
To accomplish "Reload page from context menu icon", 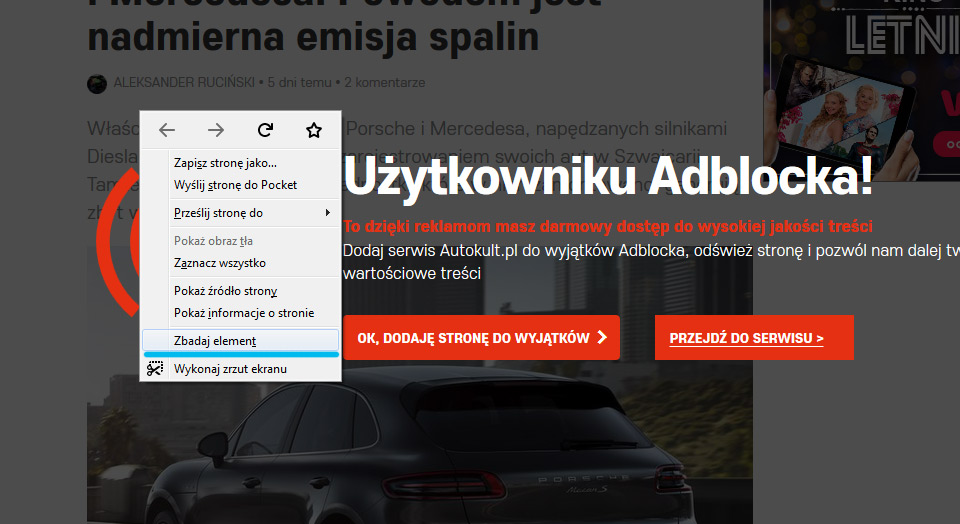I will coord(265,130).
